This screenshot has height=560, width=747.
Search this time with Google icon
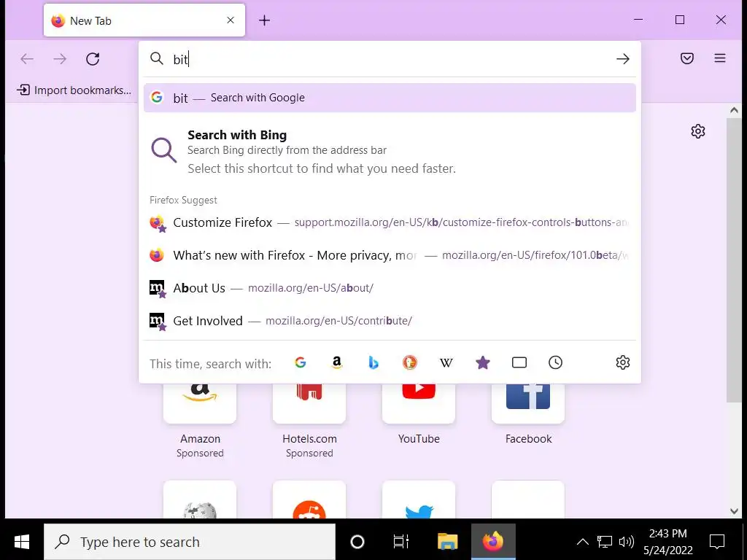(x=300, y=363)
